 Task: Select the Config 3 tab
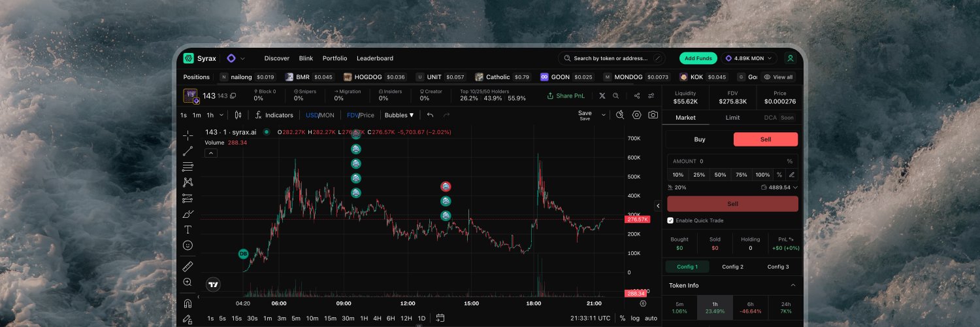(778, 267)
